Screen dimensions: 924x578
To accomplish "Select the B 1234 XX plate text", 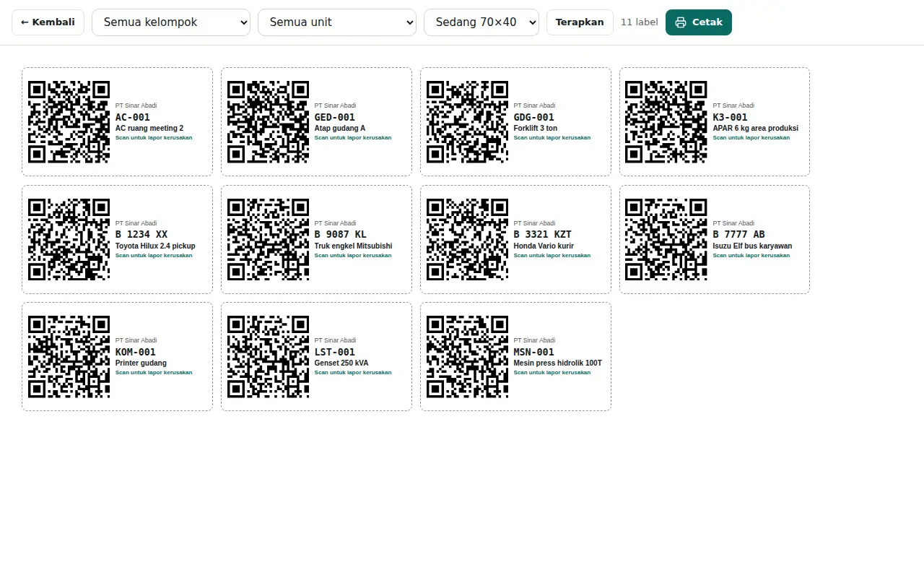I will [141, 234].
